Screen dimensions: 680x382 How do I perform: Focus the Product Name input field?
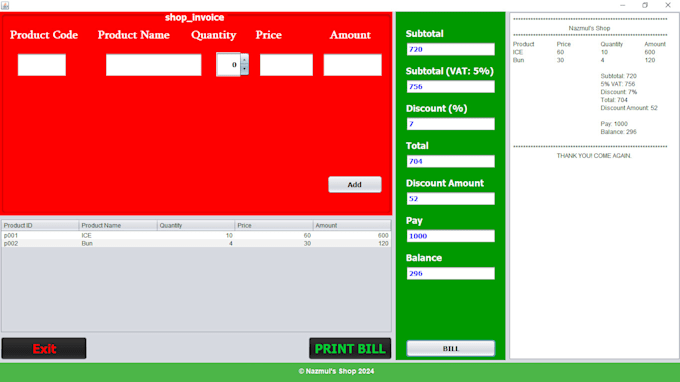pyautogui.click(x=154, y=65)
